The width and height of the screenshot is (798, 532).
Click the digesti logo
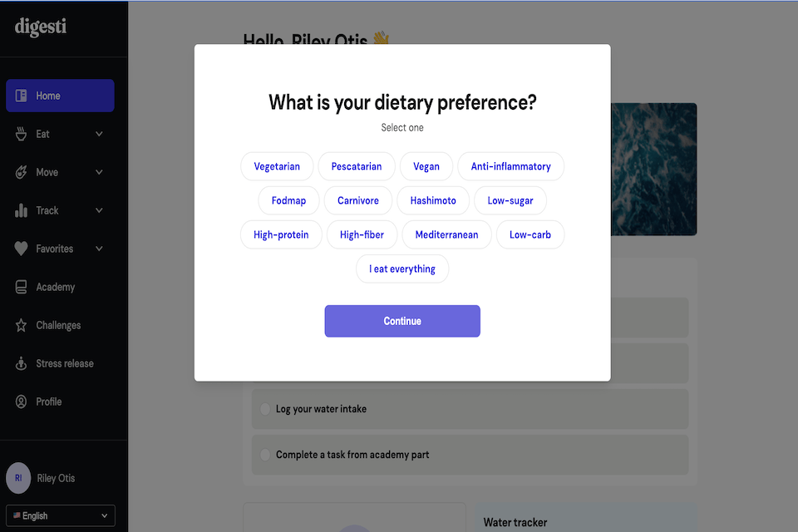pos(37,26)
